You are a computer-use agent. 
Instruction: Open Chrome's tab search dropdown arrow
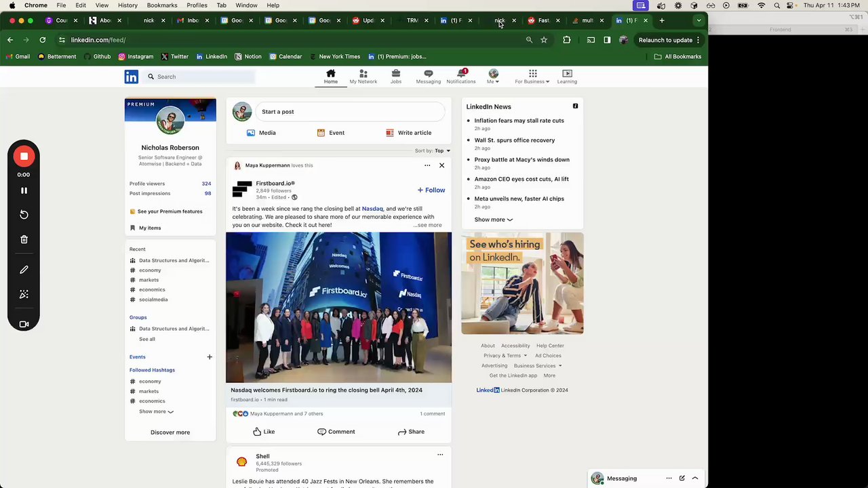coord(698,20)
